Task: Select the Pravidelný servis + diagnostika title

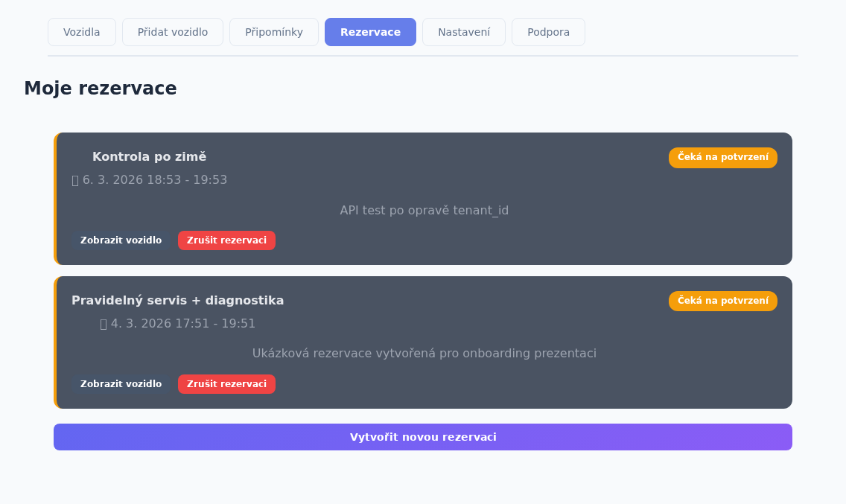Action: tap(177, 301)
